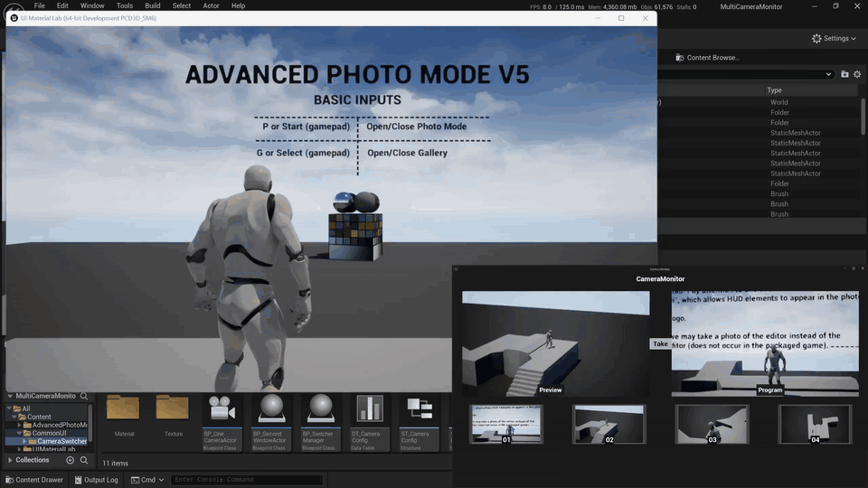
Task: Click the Collections search icon
Action: 84,460
